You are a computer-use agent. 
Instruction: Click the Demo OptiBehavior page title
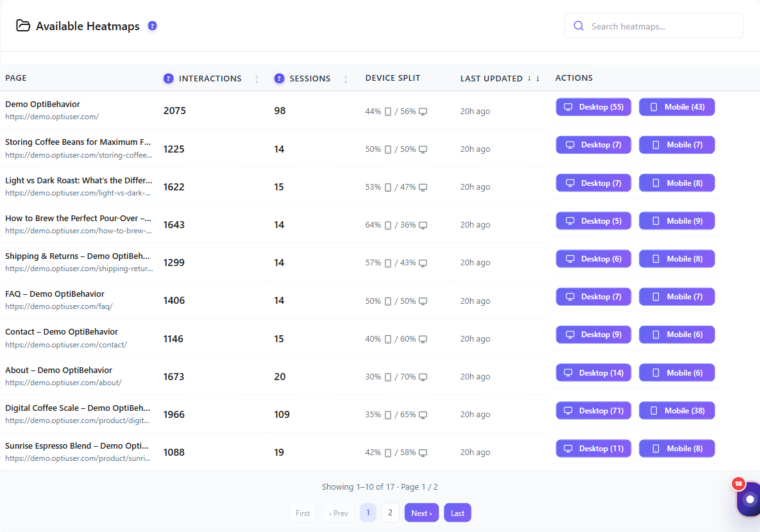(43, 104)
